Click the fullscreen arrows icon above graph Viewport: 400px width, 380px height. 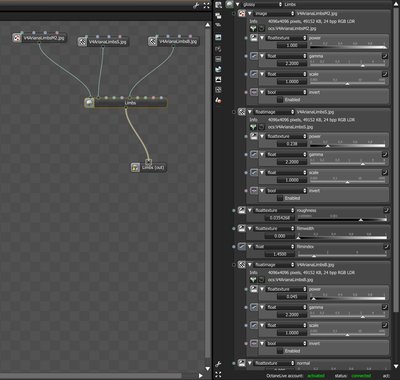click(207, 5)
